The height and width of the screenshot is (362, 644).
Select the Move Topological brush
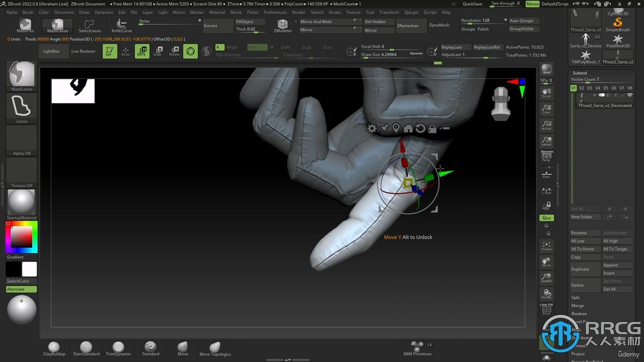coord(215,348)
